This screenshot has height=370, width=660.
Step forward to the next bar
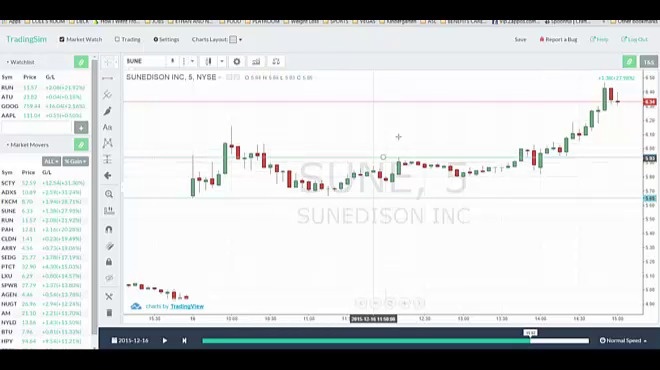coord(184,341)
